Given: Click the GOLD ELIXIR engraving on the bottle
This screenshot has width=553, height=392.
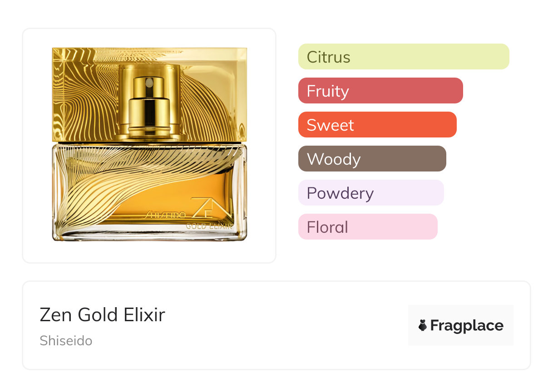Looking at the screenshot, I should pyautogui.click(x=209, y=225).
